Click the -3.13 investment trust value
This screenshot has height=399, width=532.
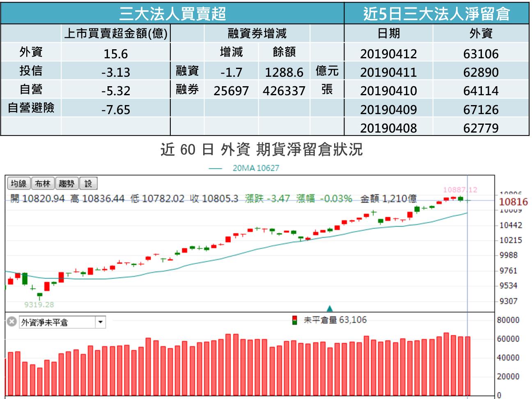pos(116,73)
